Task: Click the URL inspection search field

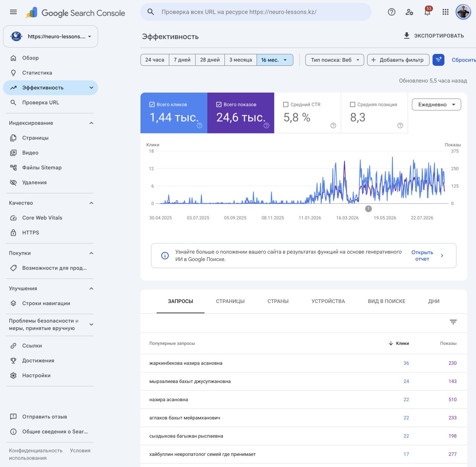Action: [256, 12]
